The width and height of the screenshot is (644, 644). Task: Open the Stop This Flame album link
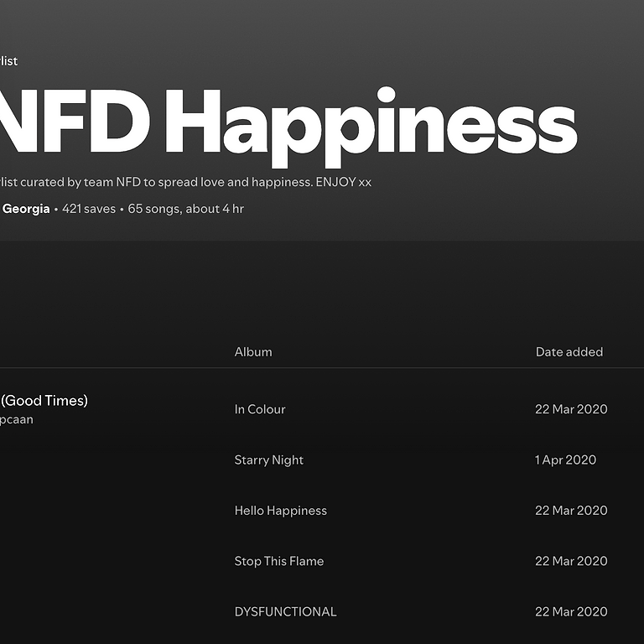(x=279, y=561)
